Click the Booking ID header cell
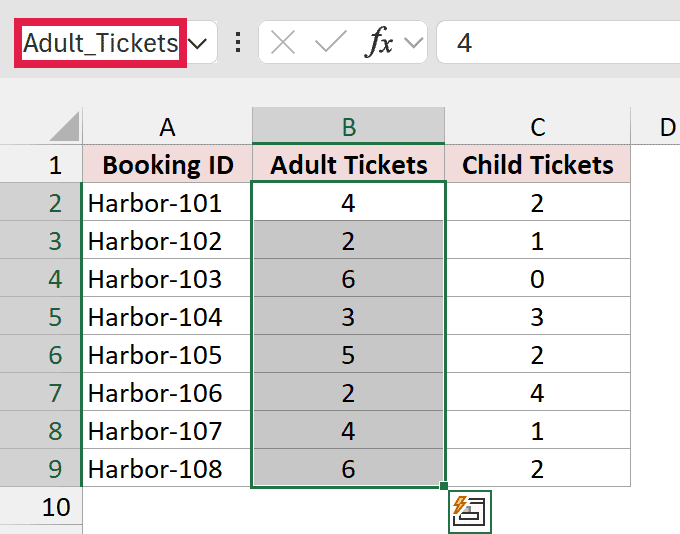Image resolution: width=680 pixels, height=534 pixels. (167, 164)
